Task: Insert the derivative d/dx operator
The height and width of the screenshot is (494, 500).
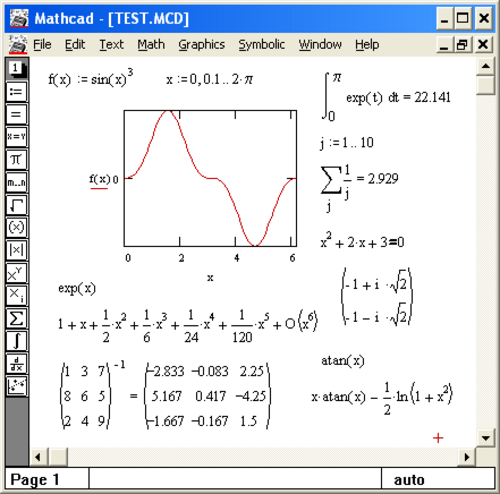Action: (16, 364)
